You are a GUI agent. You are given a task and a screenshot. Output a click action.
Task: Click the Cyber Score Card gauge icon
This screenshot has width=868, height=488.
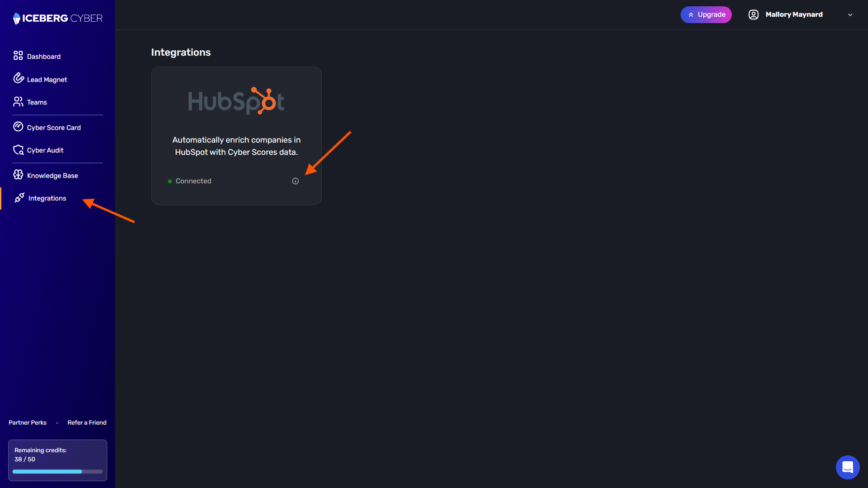tap(18, 127)
